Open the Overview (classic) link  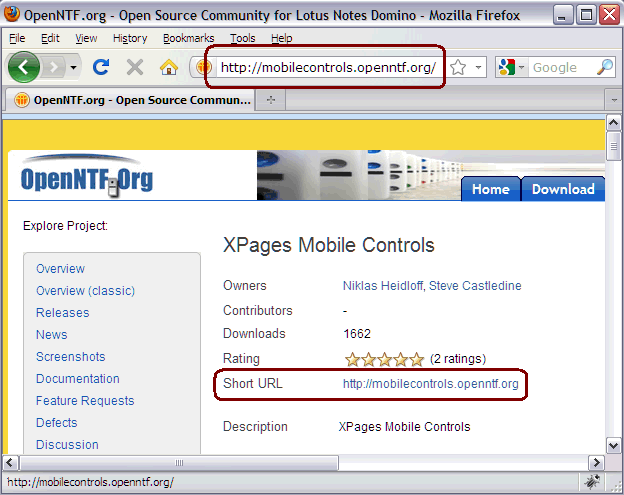point(86,291)
